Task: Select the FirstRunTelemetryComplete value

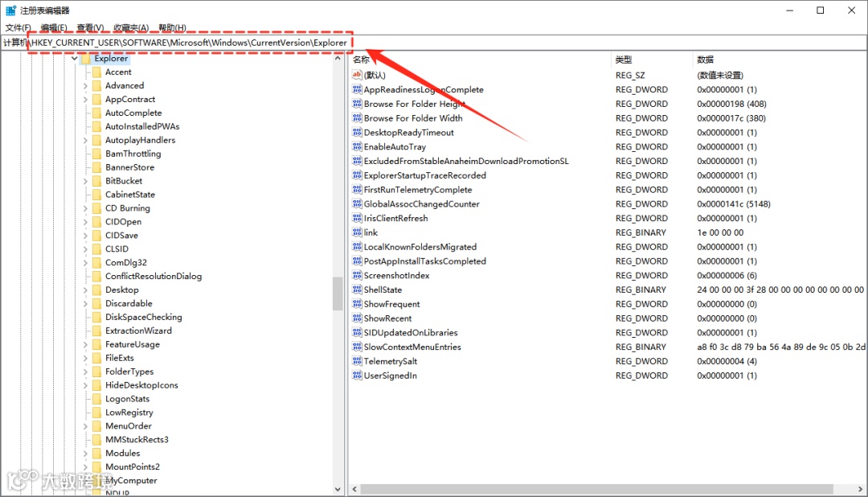Action: [x=417, y=190]
